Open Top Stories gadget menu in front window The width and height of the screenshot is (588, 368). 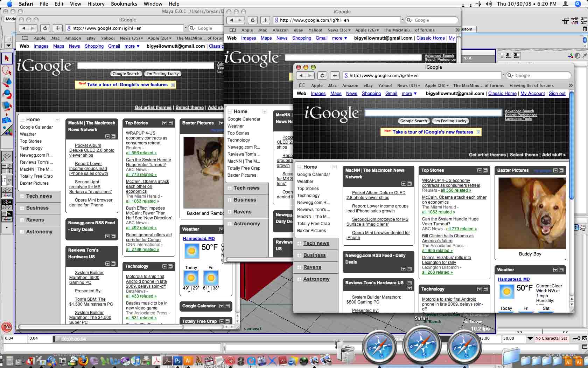point(480,170)
